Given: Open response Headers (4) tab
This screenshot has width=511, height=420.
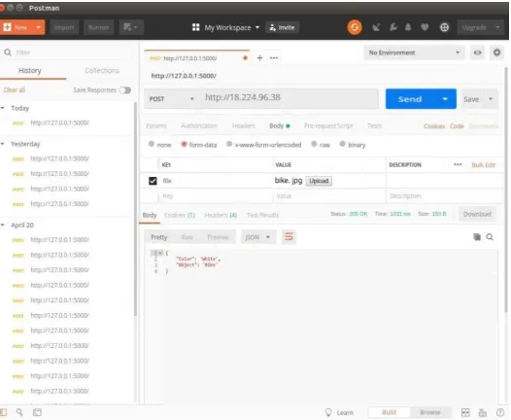Looking at the screenshot, I should tap(221, 215).
